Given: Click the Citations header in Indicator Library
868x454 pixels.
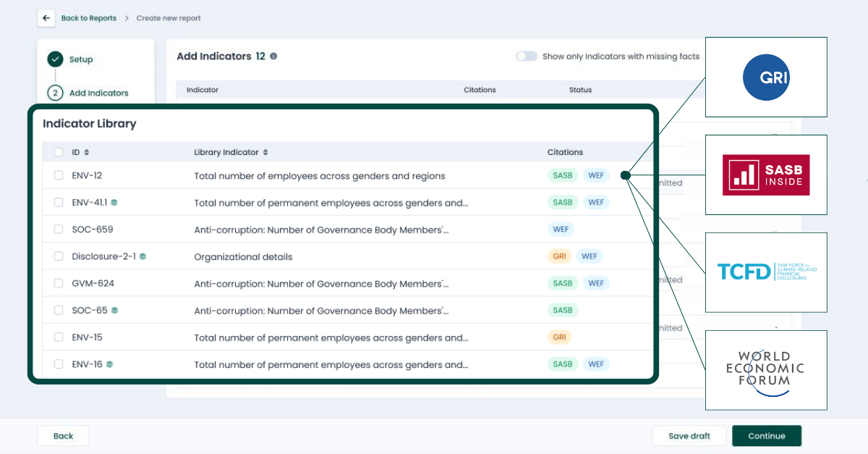Looking at the screenshot, I should tap(565, 152).
